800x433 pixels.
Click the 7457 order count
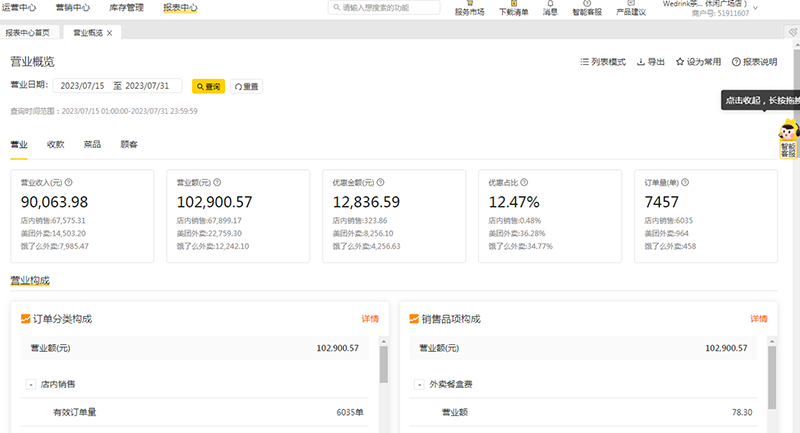tap(661, 202)
